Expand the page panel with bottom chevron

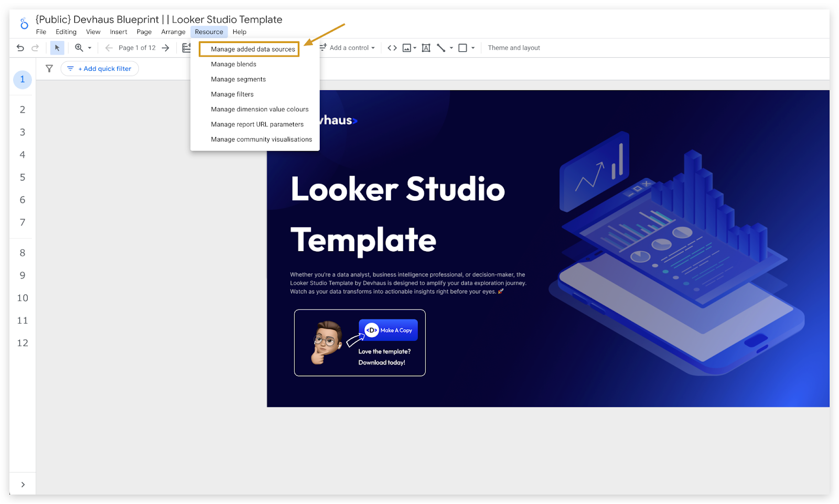click(x=23, y=485)
